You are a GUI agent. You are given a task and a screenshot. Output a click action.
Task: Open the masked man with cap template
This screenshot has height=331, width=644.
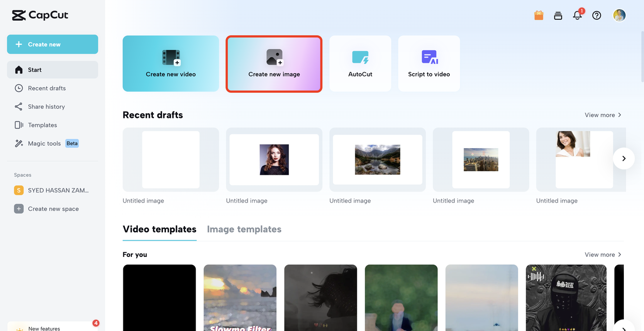[567, 298]
